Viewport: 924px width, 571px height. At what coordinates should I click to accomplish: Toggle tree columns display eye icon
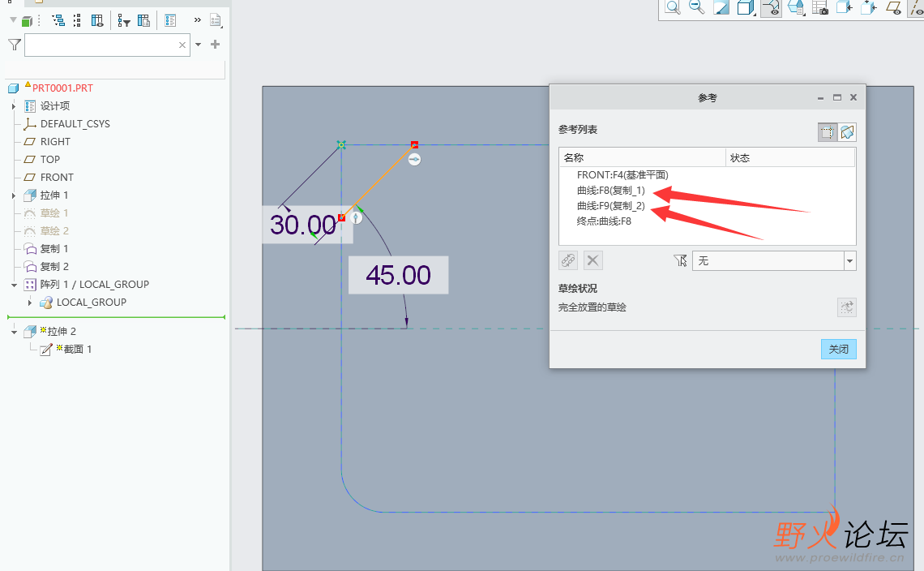pyautogui.click(x=97, y=20)
